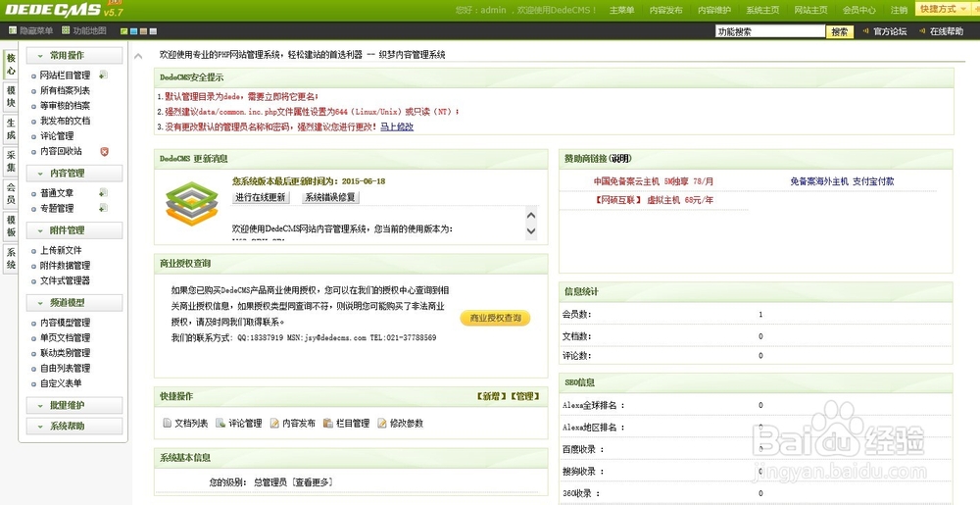Click the 系统错误修复 button
980x505 pixels.
tap(330, 197)
